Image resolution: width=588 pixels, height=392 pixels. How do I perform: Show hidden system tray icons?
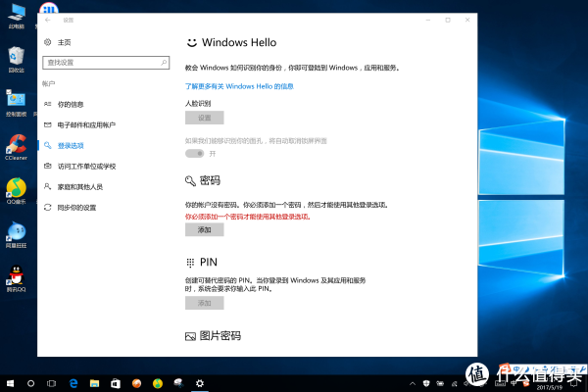tap(413, 383)
